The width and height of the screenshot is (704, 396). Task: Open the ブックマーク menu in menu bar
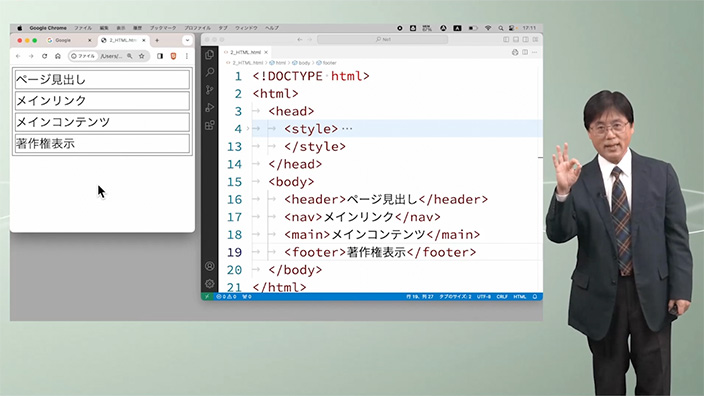click(x=163, y=28)
